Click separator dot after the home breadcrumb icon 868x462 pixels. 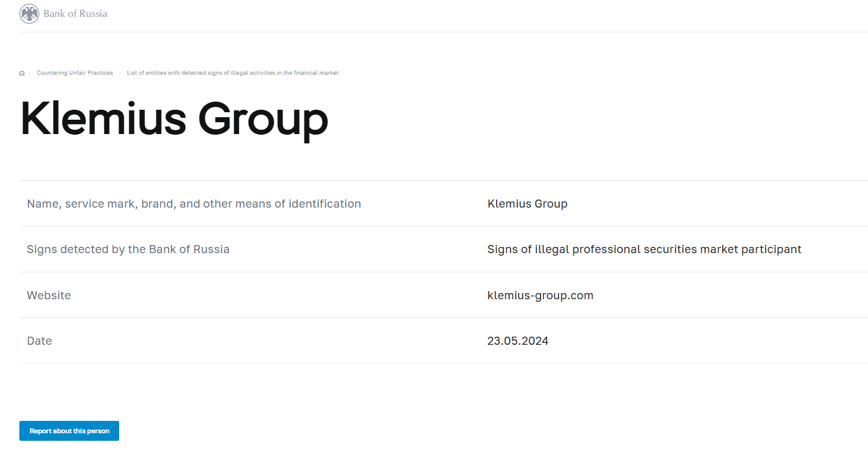29,73
